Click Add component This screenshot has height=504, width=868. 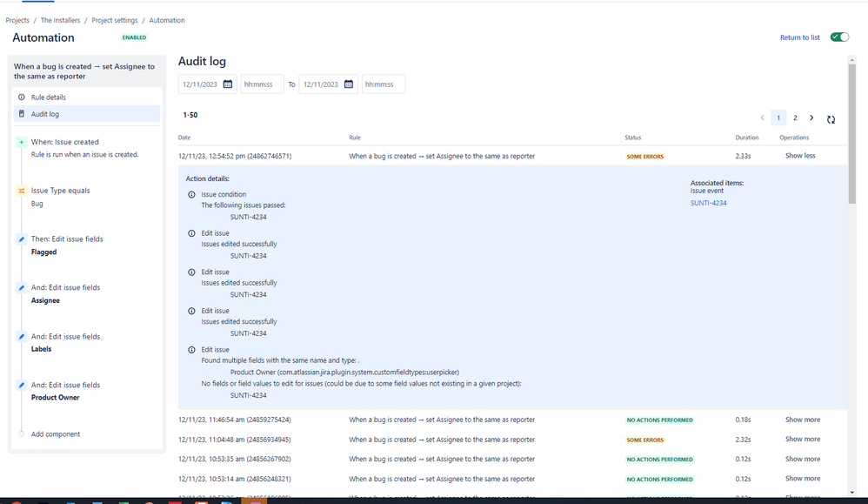click(56, 434)
